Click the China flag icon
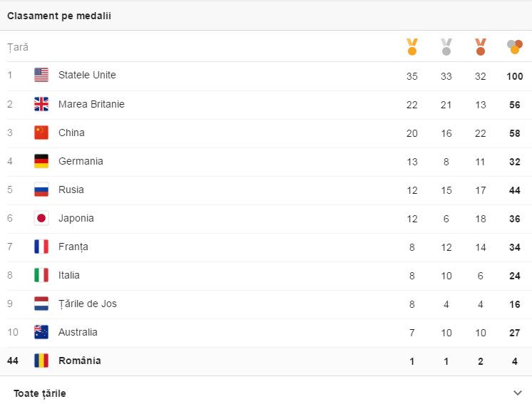Image resolution: width=532 pixels, height=404 pixels. [41, 133]
